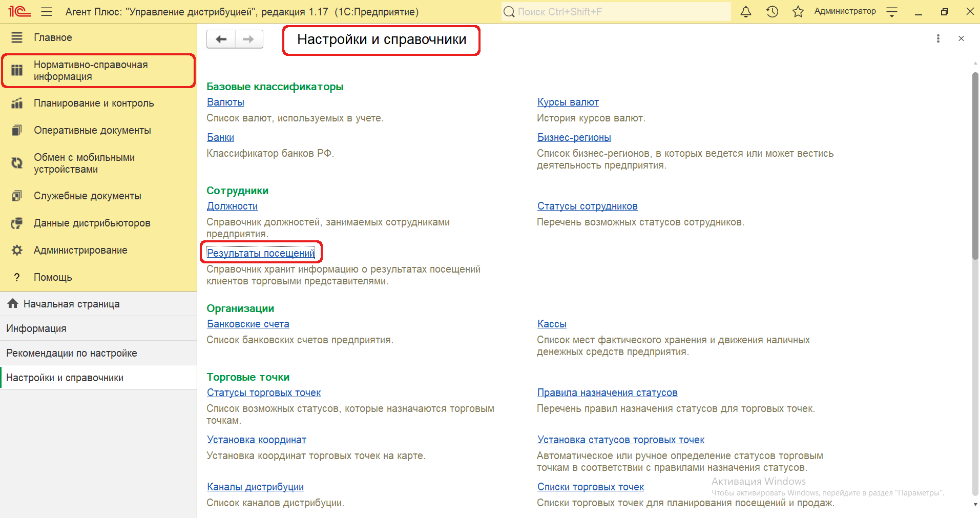Screen dimensions: 980x518
Task: Open the Установка координат link
Action: pyautogui.click(x=257, y=440)
